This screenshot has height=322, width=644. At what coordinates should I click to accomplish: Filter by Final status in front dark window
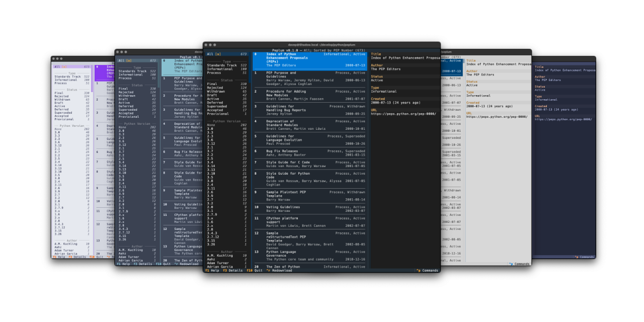pyautogui.click(x=227, y=84)
